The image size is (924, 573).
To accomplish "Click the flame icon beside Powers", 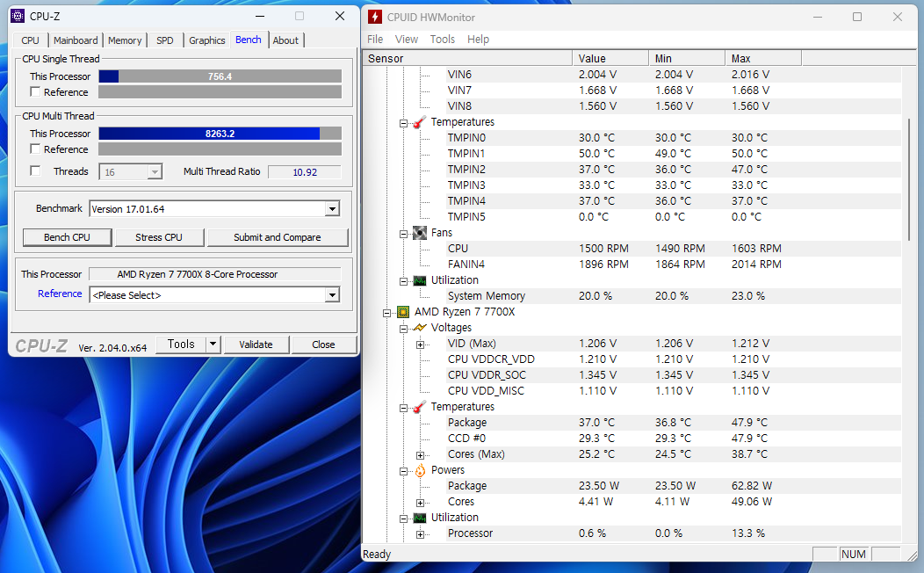I will click(420, 470).
